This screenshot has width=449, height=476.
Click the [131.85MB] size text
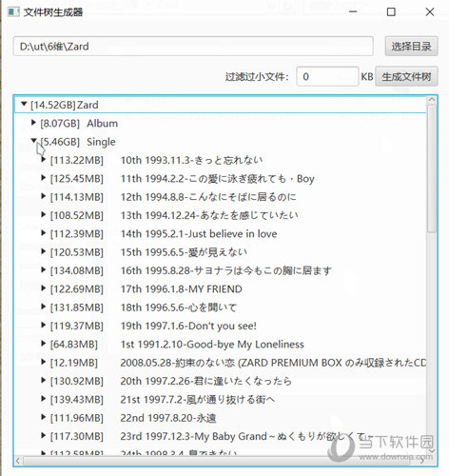[x=77, y=307]
